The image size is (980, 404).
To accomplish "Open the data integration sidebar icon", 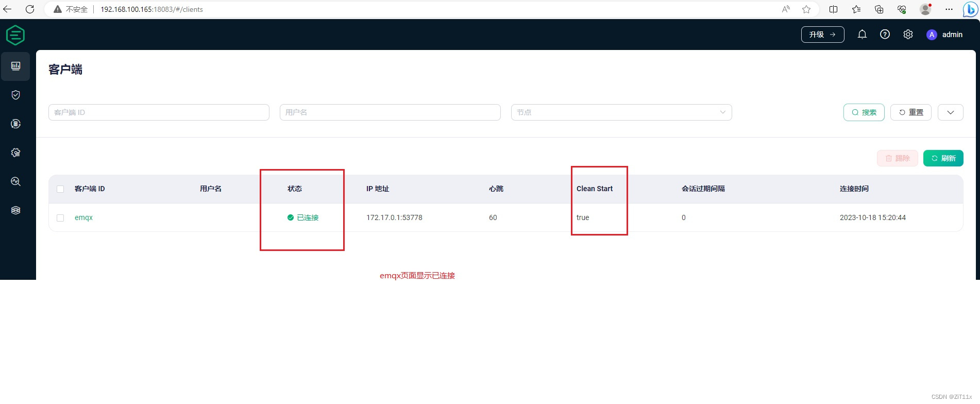I will pos(15,124).
